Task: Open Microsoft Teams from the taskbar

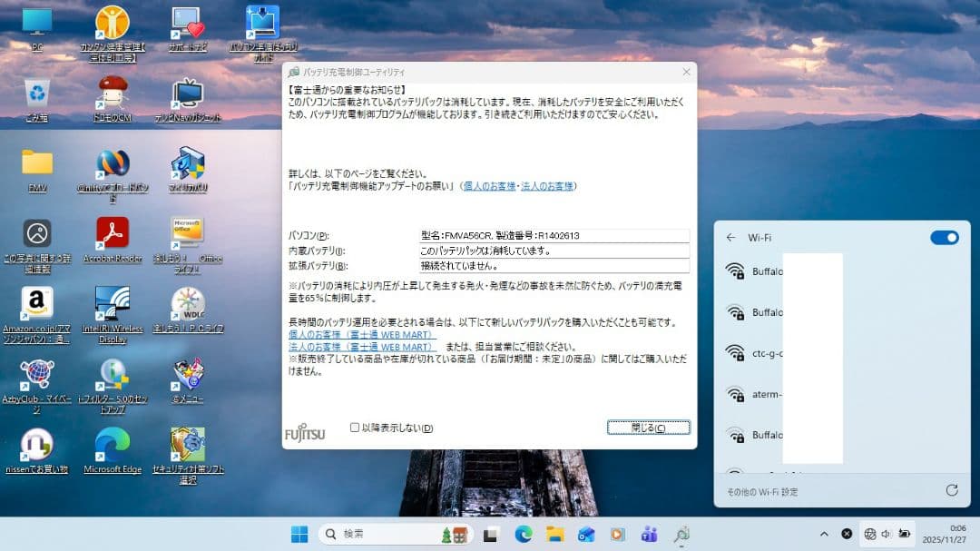Action: coord(649,534)
